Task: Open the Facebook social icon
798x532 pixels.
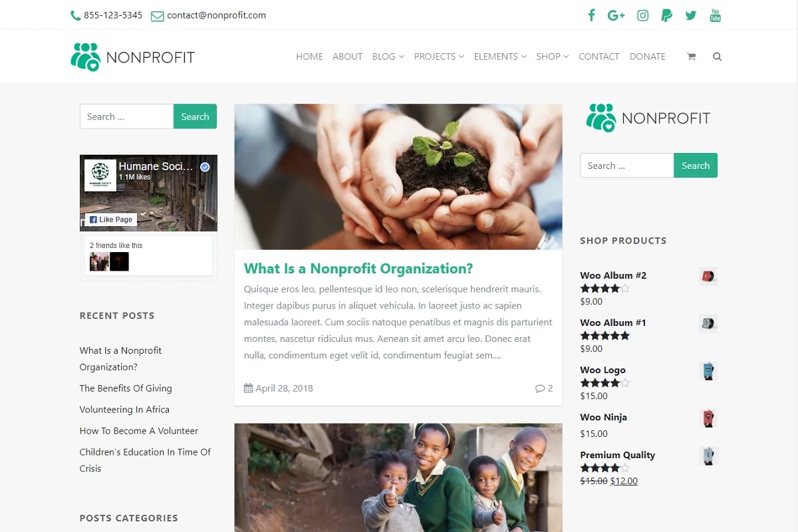Action: tap(591, 15)
